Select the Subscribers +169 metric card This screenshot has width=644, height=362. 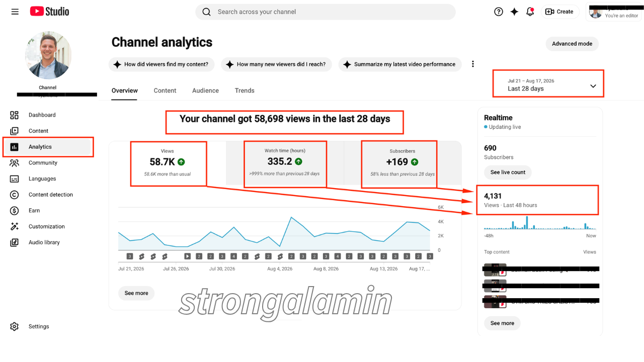403,163
